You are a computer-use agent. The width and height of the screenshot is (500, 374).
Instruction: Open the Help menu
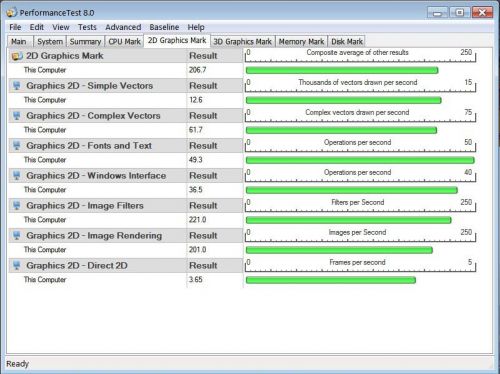pos(196,27)
